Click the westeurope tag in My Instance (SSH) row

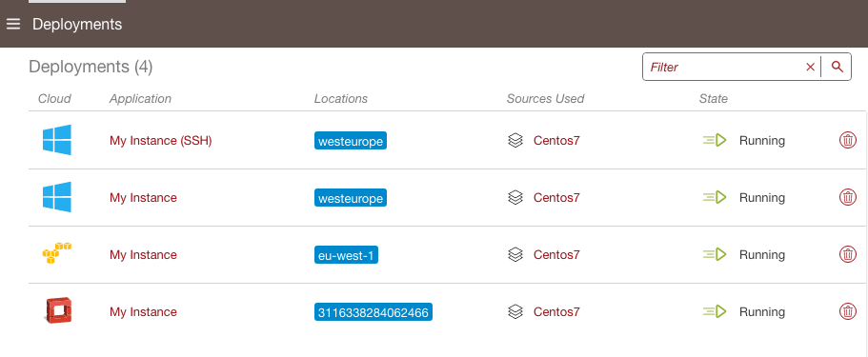coord(351,141)
